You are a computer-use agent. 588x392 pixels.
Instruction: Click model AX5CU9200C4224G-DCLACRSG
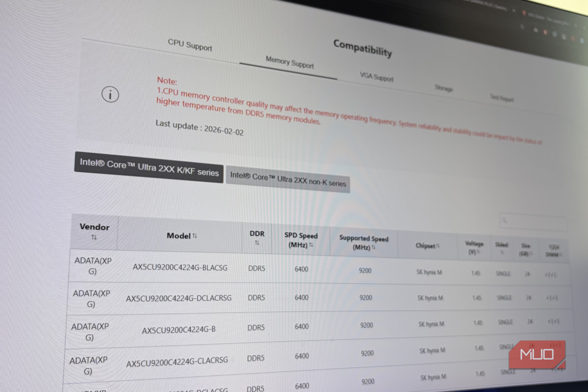point(179,298)
